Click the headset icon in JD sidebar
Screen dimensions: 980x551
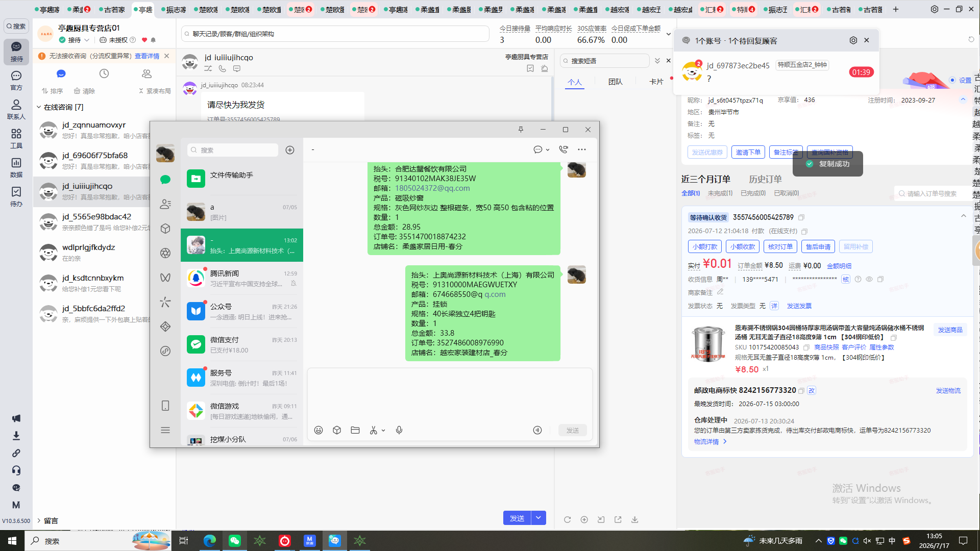click(x=16, y=470)
